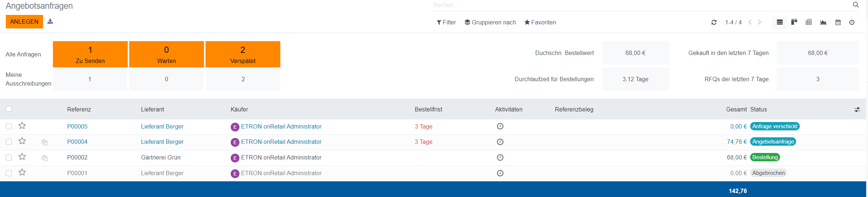
Task: Open the Graph chart view
Action: pyautogui.click(x=823, y=22)
